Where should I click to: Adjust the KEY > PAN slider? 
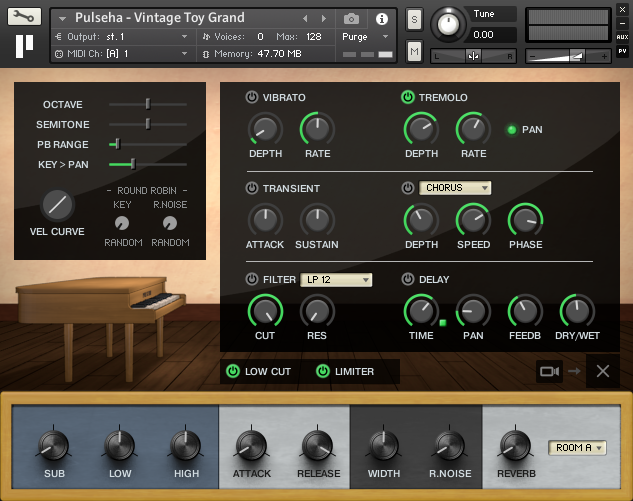click(148, 164)
